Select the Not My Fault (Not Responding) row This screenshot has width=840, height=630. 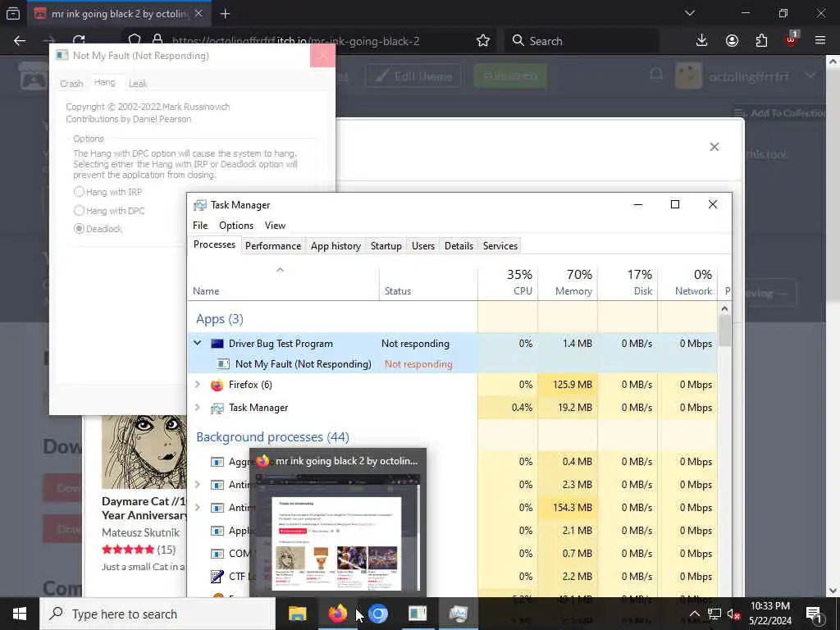click(x=452, y=364)
